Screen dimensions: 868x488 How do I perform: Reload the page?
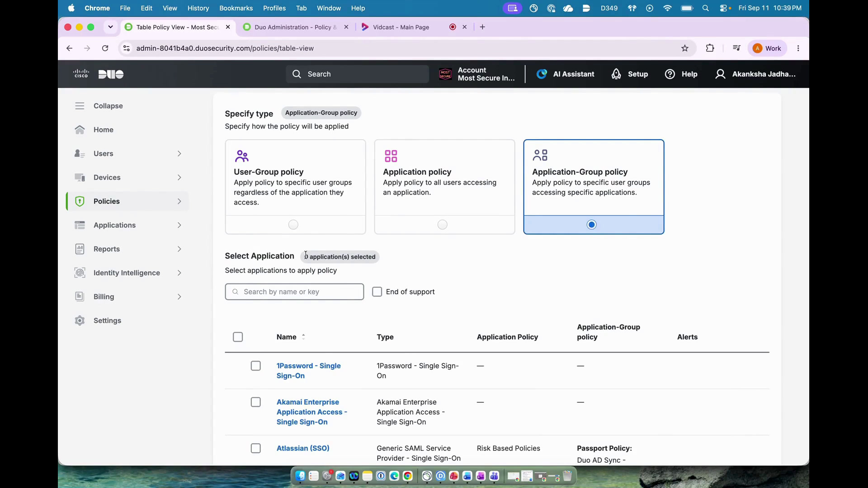coord(105,48)
